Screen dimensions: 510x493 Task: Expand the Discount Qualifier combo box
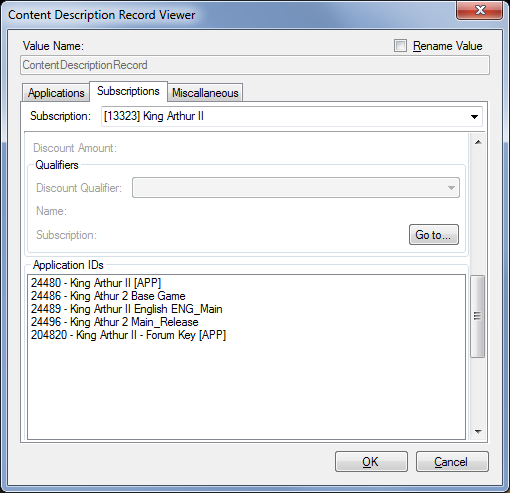pos(296,188)
